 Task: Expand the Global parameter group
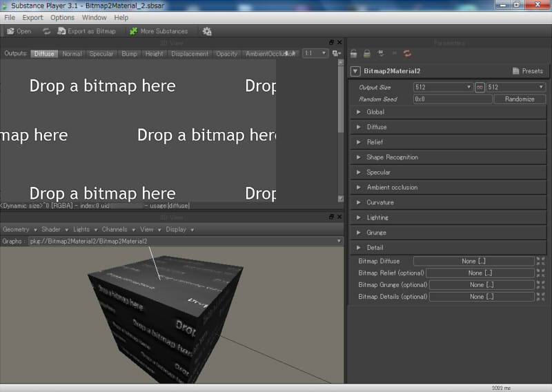click(448, 112)
